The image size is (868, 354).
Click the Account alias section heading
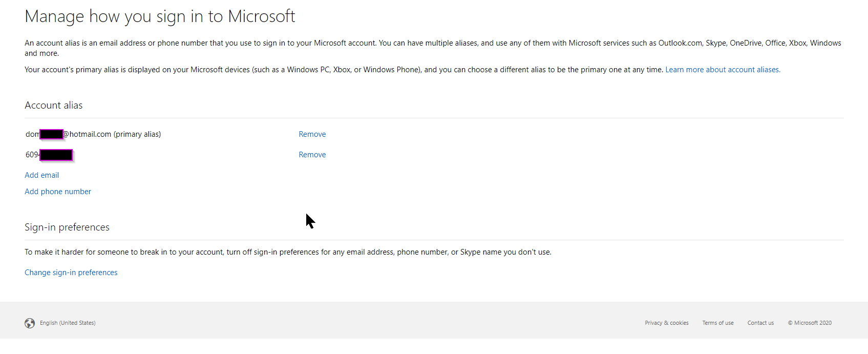point(54,105)
